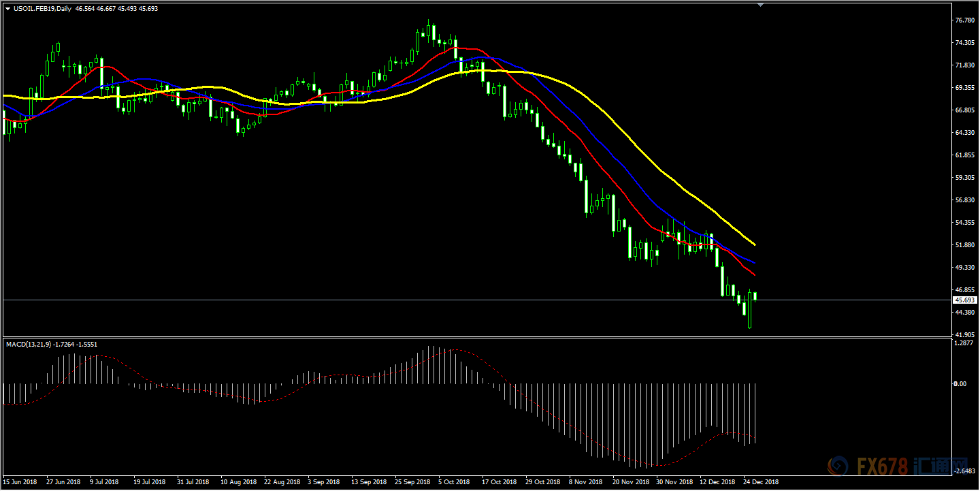Viewport: 980px width, 491px height.
Task: Click the 27 Jun 2018 date label
Action: [63, 482]
